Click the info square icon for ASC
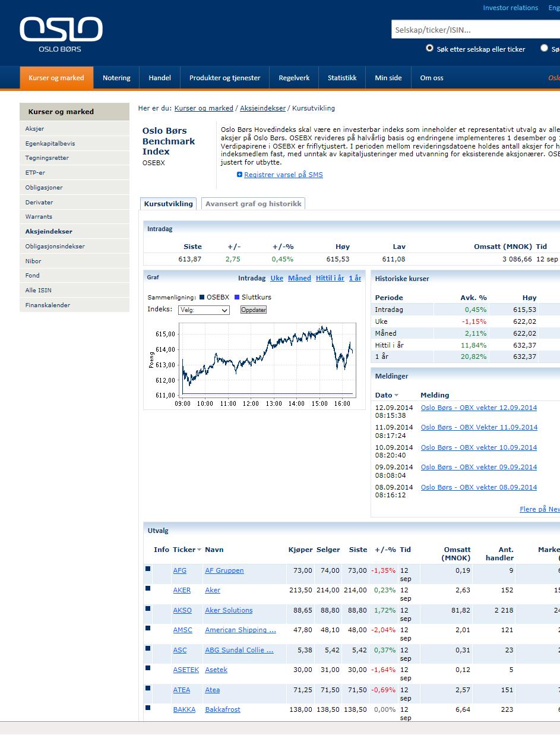 coord(148,648)
